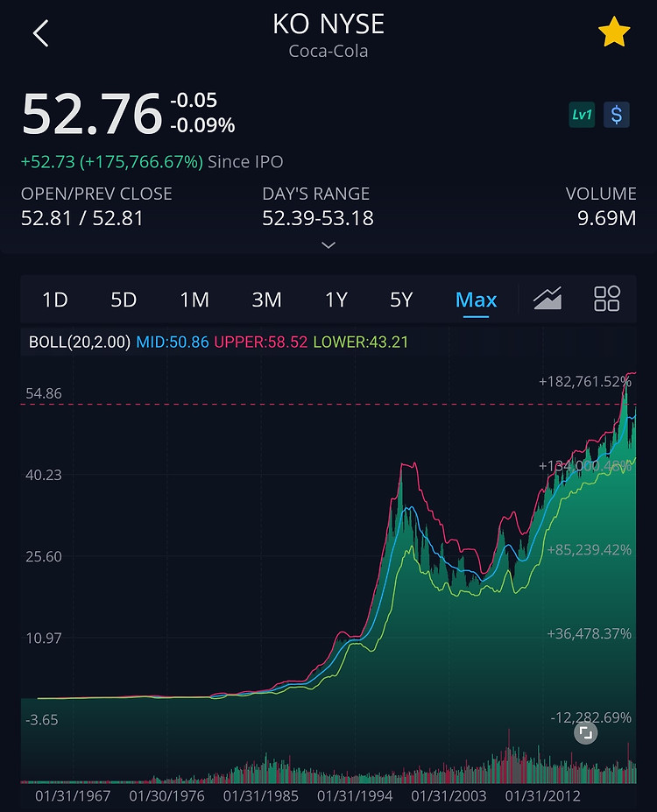657x812 pixels.
Task: Select the Max timeframe tab
Action: click(x=476, y=300)
